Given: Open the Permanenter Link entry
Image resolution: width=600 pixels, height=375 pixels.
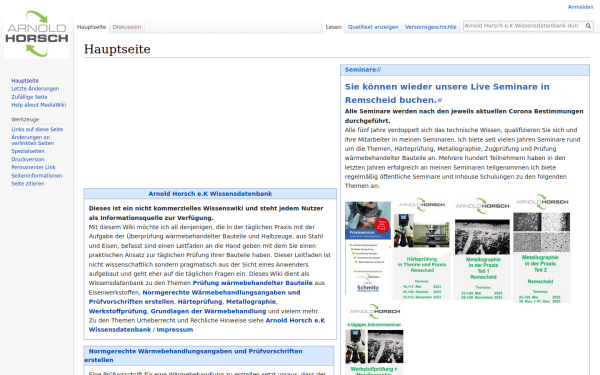Looking at the screenshot, I should point(33,168).
